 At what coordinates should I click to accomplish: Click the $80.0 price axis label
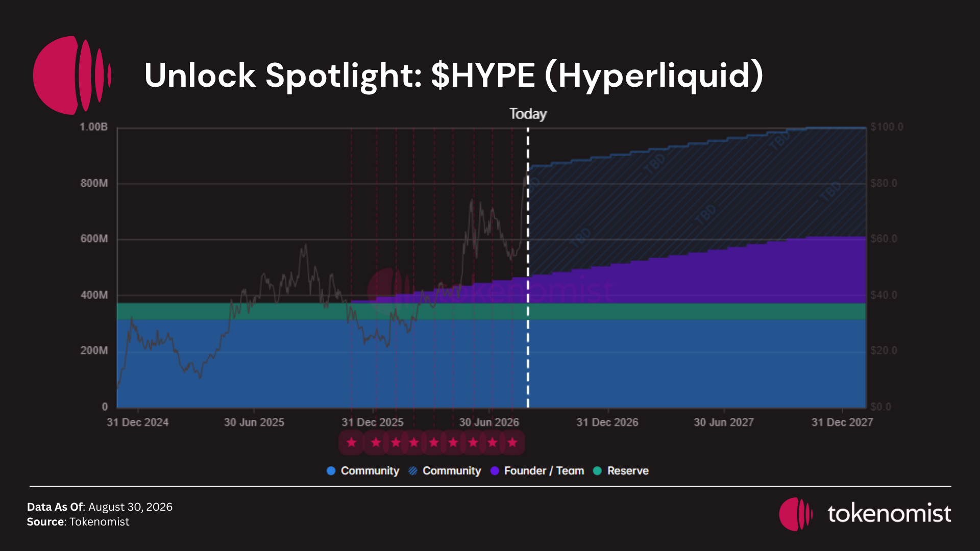884,183
